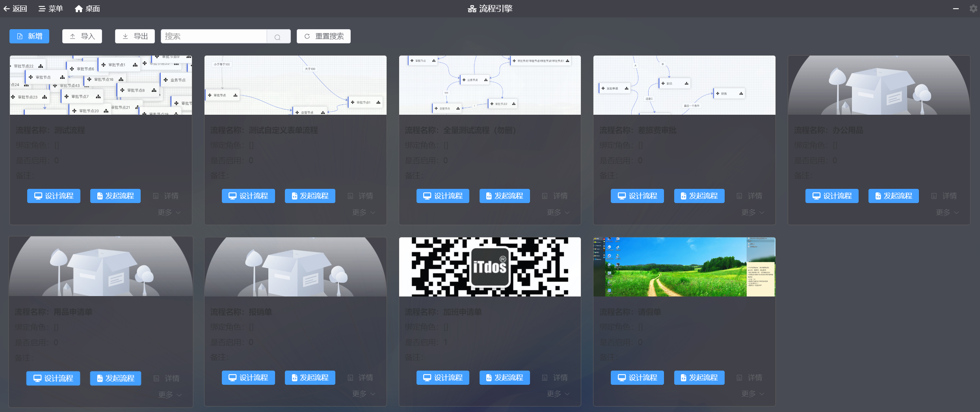Click the 流程引擎 window title
The image size is (980, 412).
[x=490, y=9]
